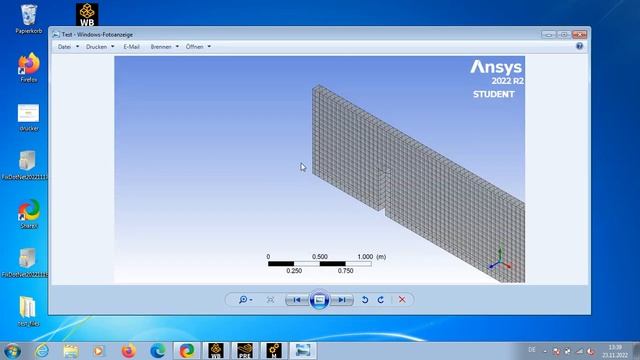Open File Explorer from taskbar
Viewport: 640px width, 360px height.
tap(71, 351)
